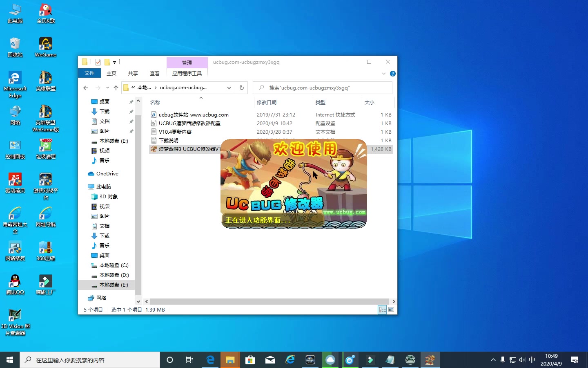Open the 文件 ribbon menu

[89, 73]
